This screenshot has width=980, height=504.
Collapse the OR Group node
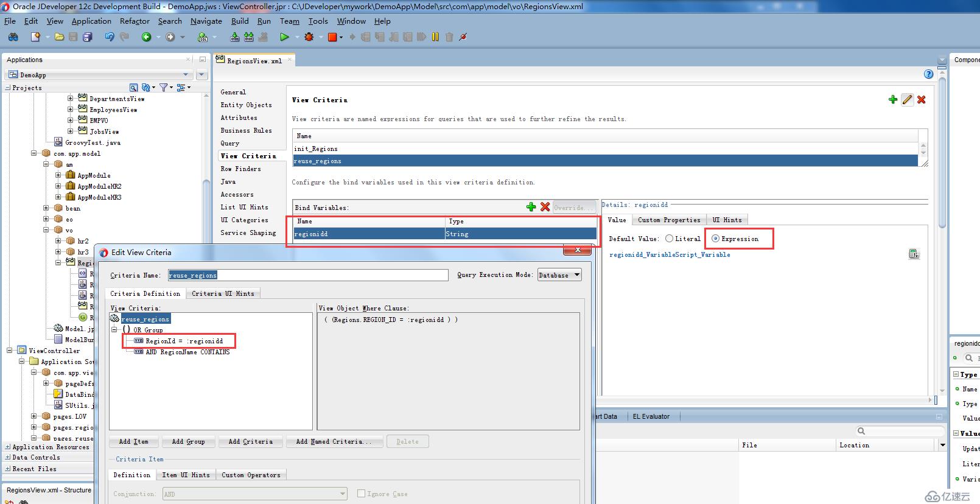[114, 330]
